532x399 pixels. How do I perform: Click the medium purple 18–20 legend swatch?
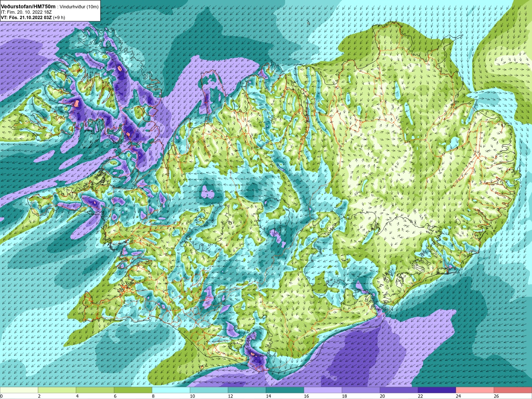pos(361,390)
